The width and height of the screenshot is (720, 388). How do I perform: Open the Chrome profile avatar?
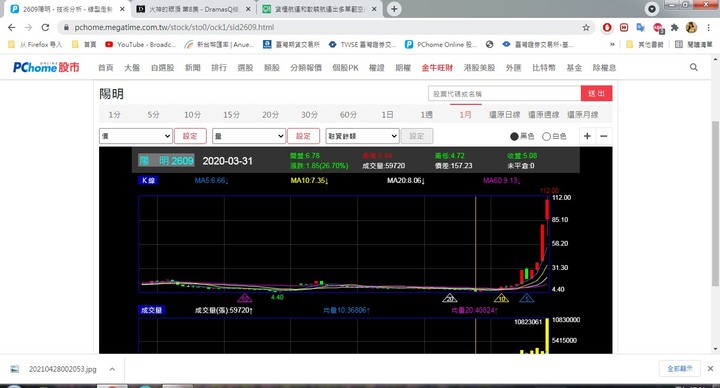point(691,28)
